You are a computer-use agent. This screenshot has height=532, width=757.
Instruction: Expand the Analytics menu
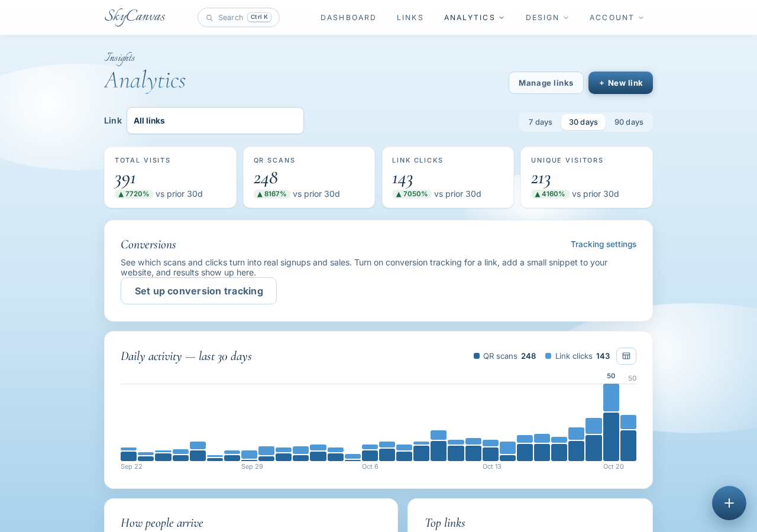click(474, 18)
